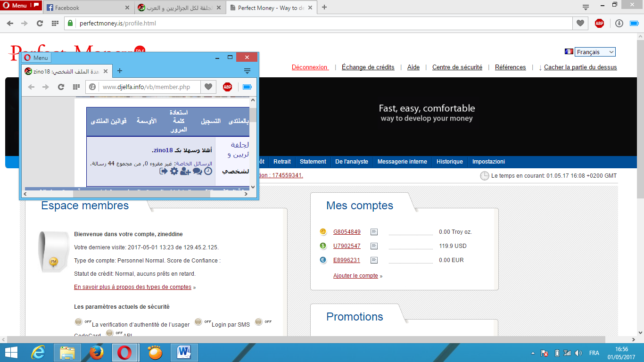
Task: Click the Déconnexion link
Action: click(310, 67)
